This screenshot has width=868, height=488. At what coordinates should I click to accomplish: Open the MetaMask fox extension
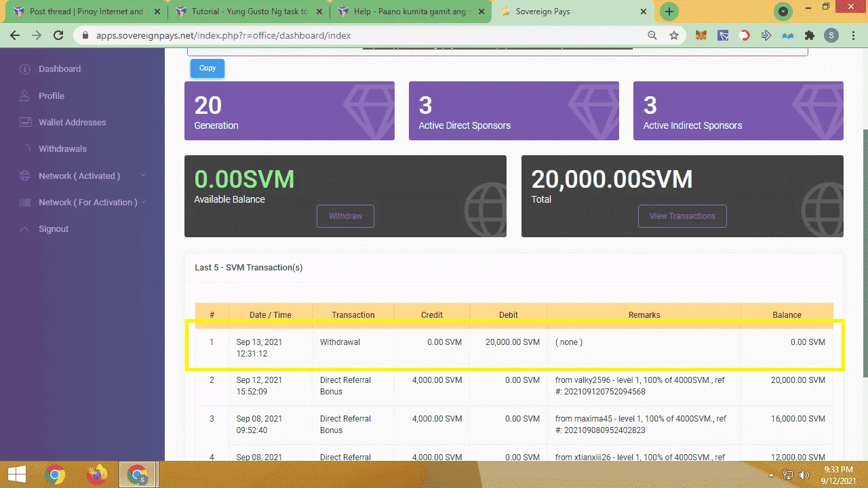click(702, 35)
